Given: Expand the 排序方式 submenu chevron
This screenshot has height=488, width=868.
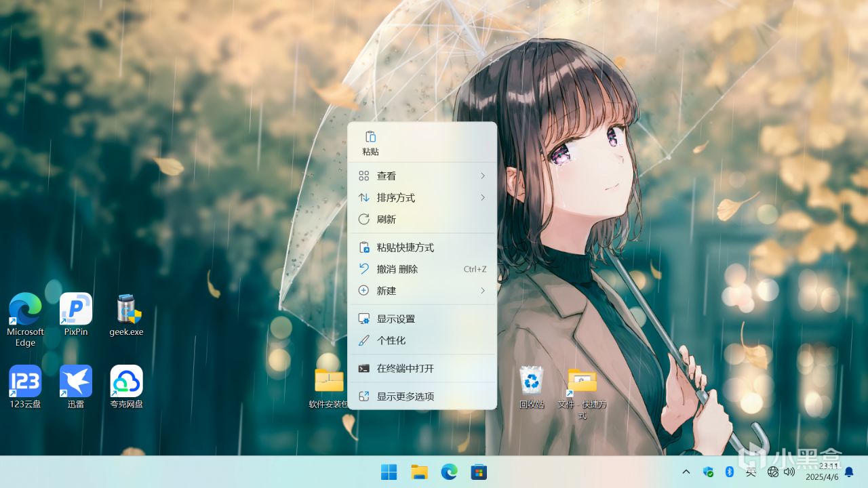Looking at the screenshot, I should pos(483,198).
